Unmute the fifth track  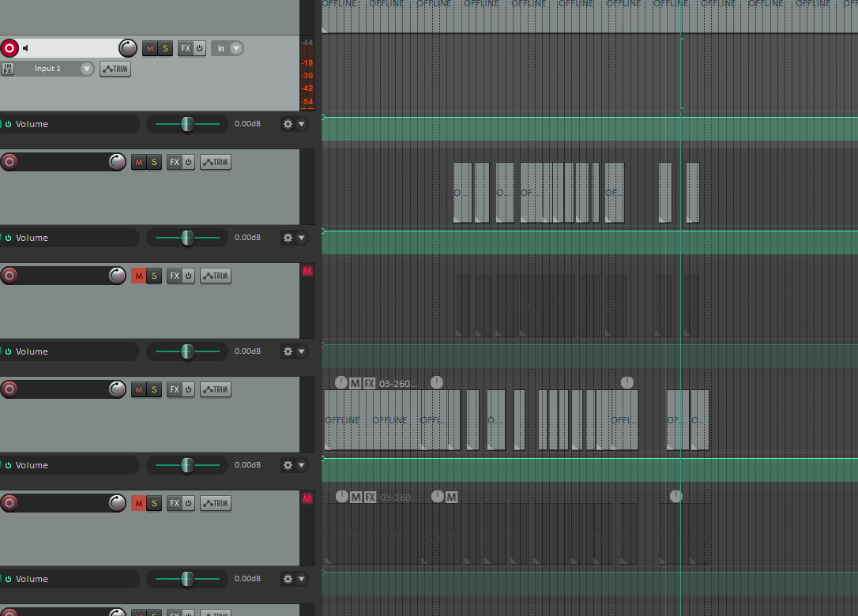[x=139, y=503]
